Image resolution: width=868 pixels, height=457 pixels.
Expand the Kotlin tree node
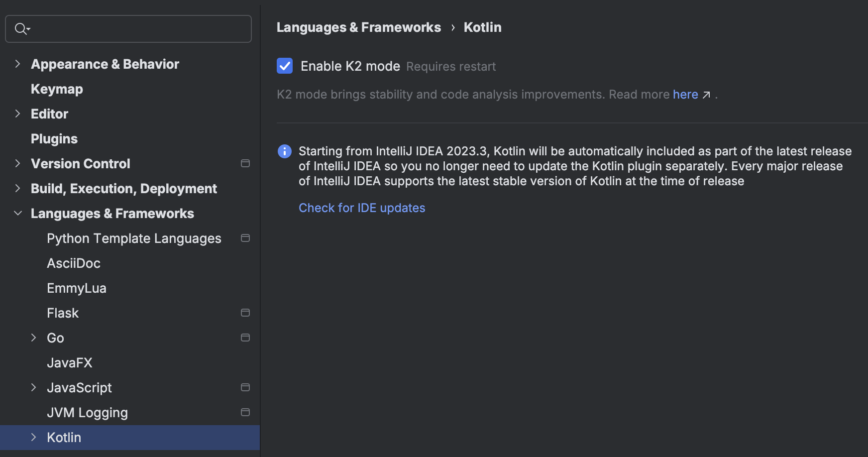pyautogui.click(x=33, y=437)
